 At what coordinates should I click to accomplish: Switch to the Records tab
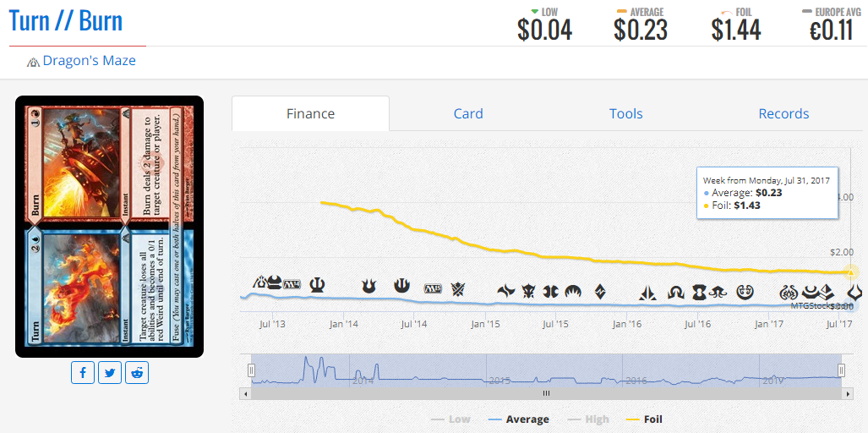[x=783, y=113]
